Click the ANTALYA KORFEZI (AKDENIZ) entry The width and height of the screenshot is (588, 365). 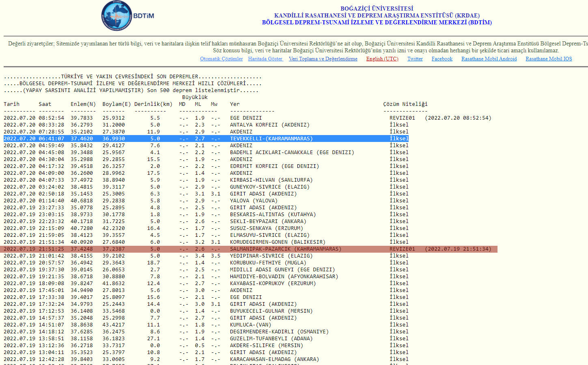[270, 125]
